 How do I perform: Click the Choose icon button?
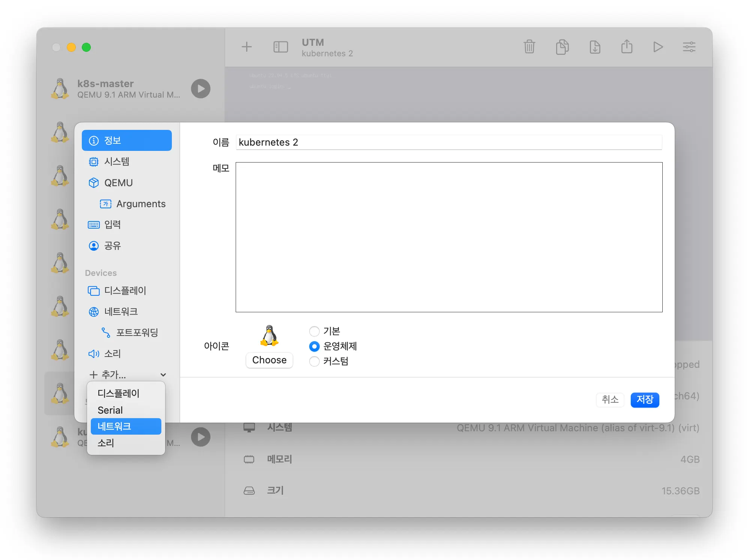269,360
